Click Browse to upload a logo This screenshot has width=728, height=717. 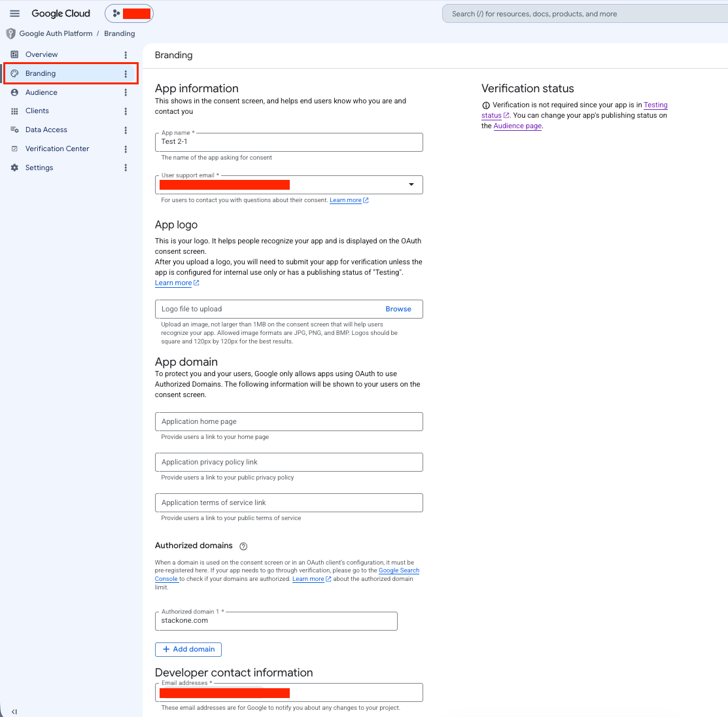click(398, 309)
